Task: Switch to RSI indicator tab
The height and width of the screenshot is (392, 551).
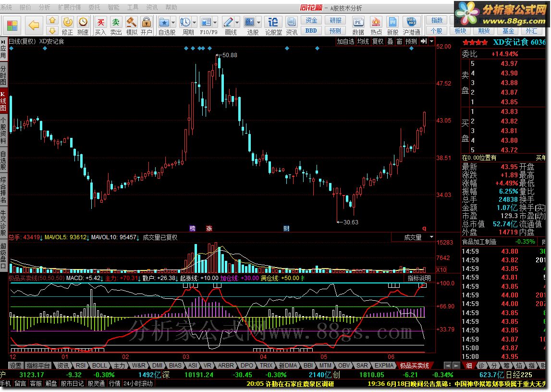Action: tap(81, 365)
